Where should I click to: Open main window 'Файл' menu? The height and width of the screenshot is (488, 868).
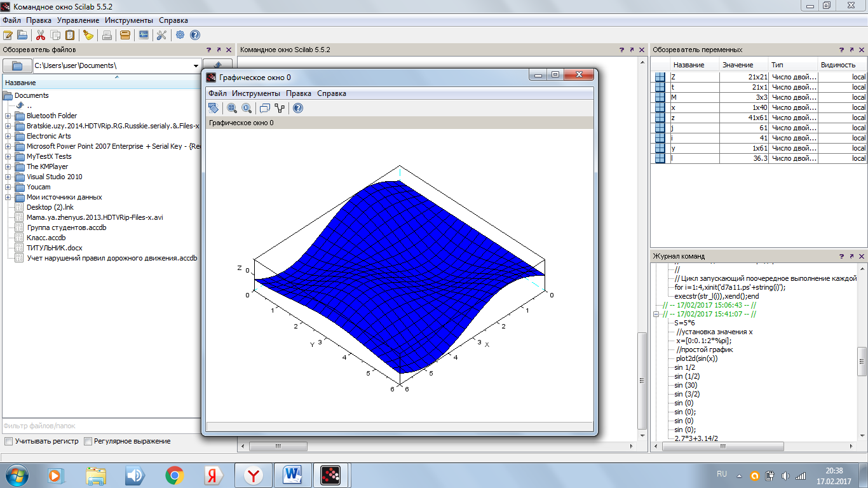pyautogui.click(x=11, y=20)
